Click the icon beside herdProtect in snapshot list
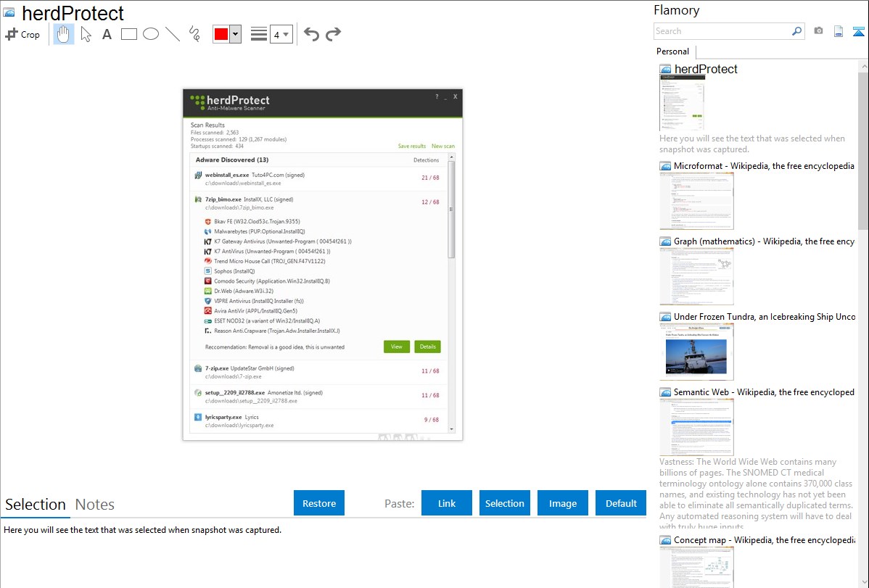Image resolution: width=869 pixels, height=588 pixels. tap(666, 70)
